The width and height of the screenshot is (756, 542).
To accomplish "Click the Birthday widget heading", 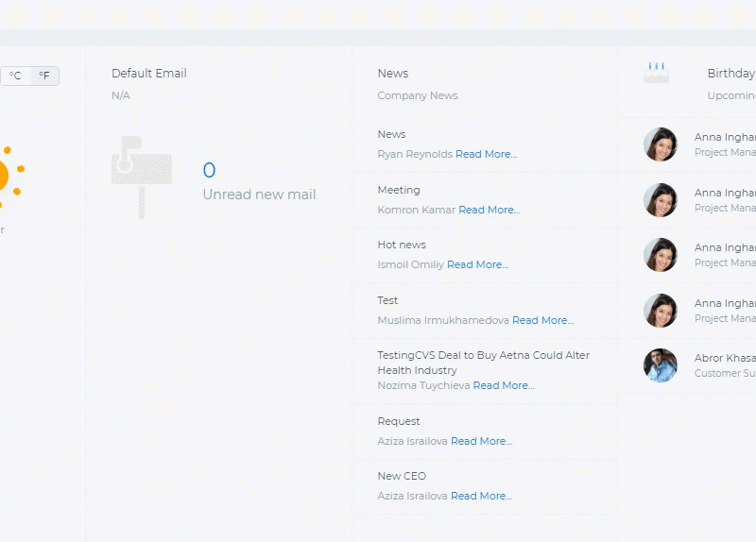I will pyautogui.click(x=730, y=74).
